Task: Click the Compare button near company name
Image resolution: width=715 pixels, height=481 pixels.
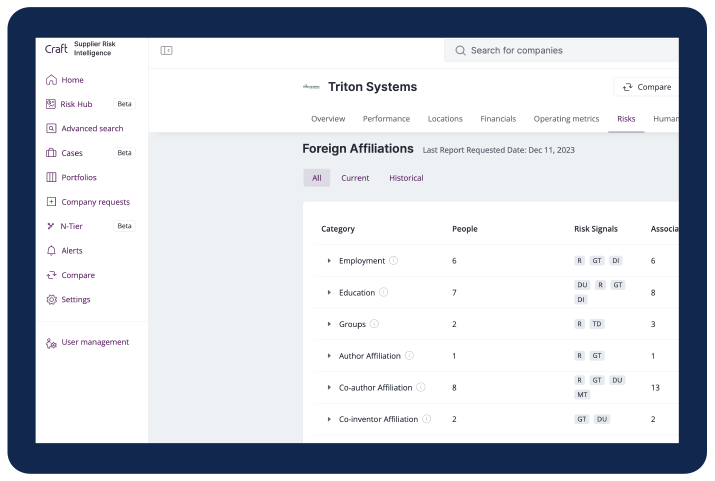Action: click(647, 87)
